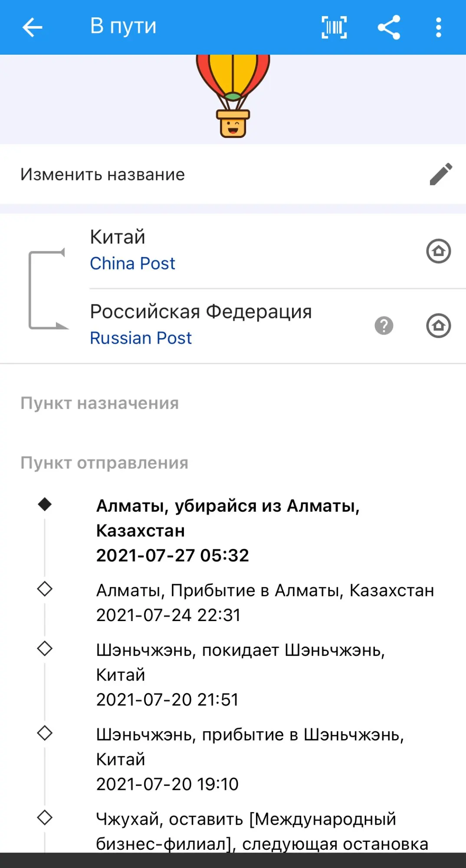The height and width of the screenshot is (868, 466).
Task: Tap the share icon
Action: coord(389,27)
